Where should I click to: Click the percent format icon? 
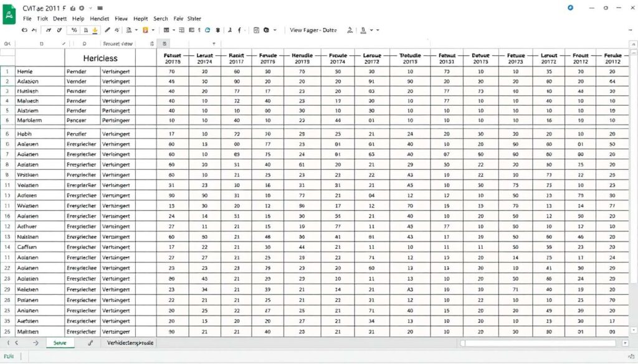pos(74,30)
